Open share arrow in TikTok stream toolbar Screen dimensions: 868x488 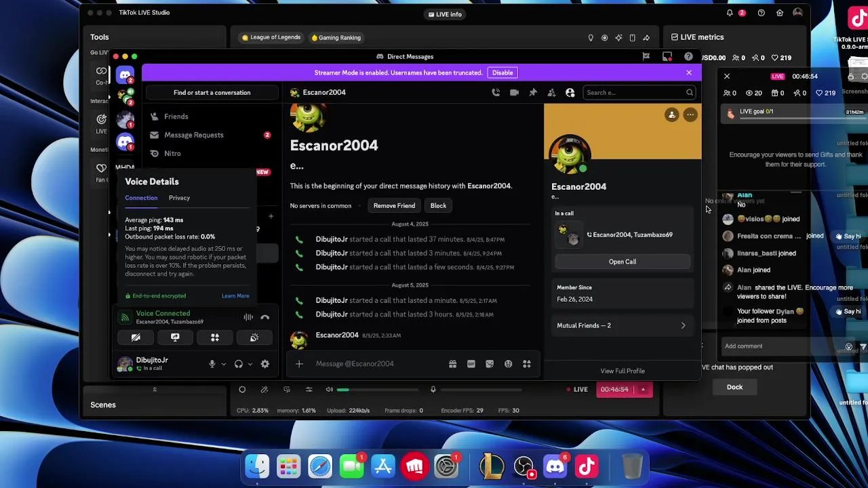point(646,38)
